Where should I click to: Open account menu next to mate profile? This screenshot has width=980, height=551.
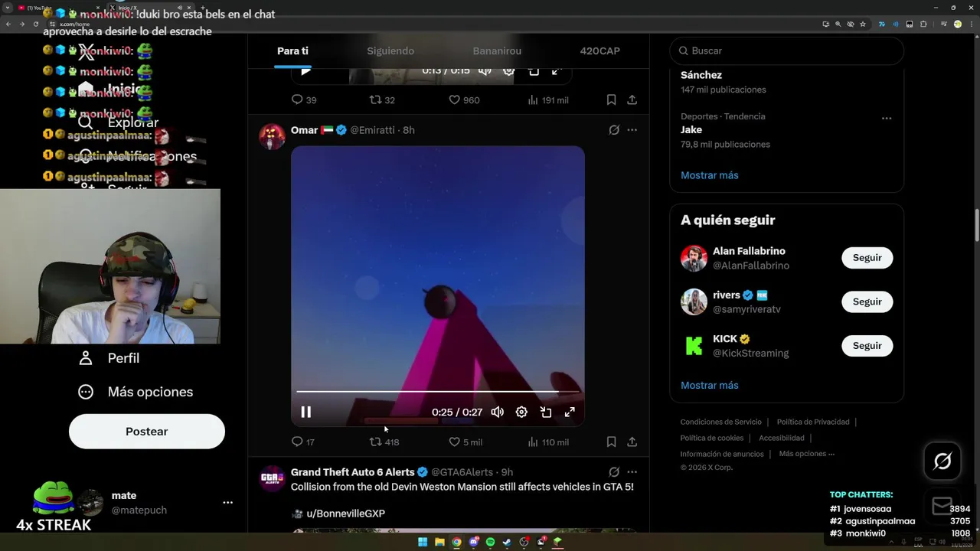click(x=227, y=503)
